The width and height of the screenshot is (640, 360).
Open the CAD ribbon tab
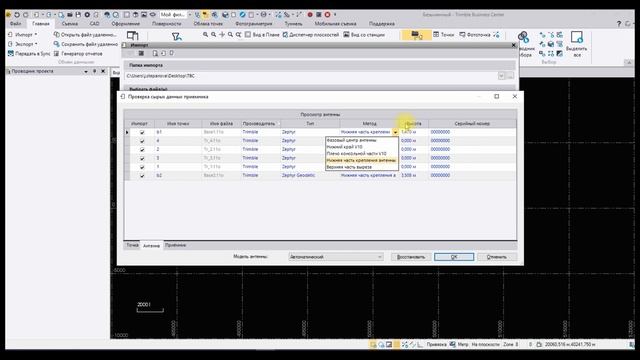(x=94, y=24)
